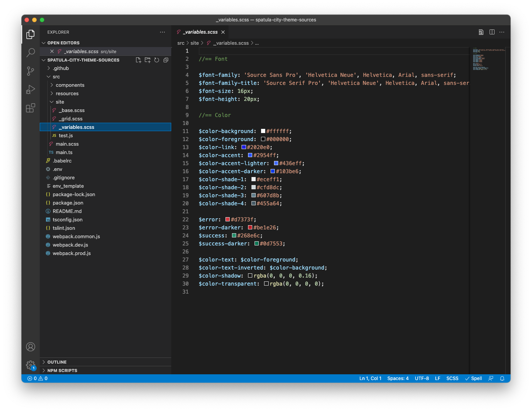
Task: Click the New File icon in explorer header
Action: pyautogui.click(x=138, y=60)
